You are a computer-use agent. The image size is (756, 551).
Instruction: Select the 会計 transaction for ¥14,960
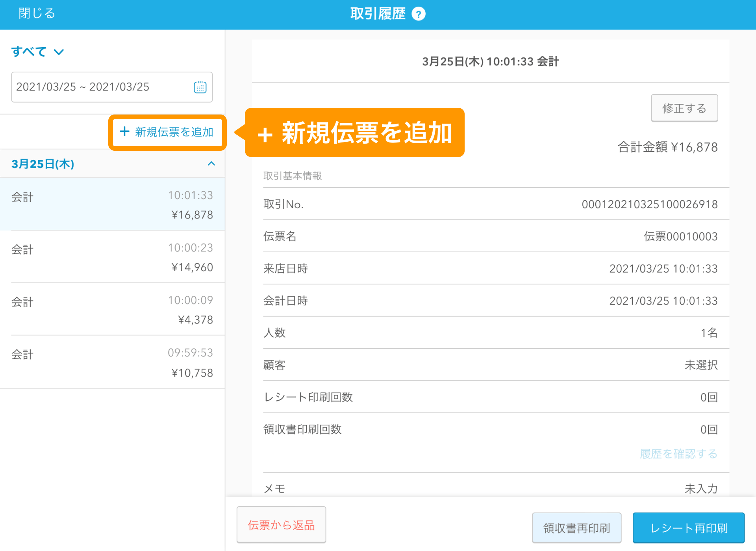pyautogui.click(x=112, y=257)
